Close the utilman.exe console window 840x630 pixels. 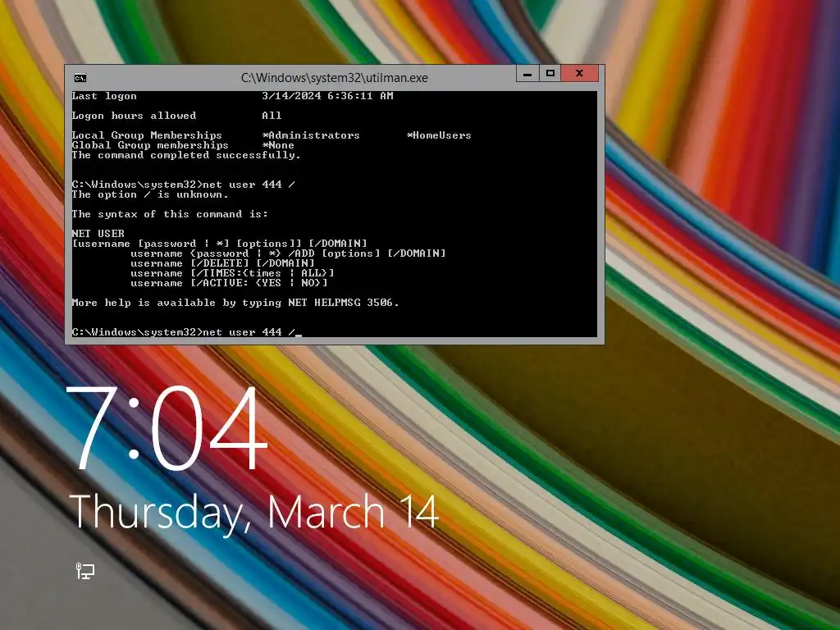(x=579, y=73)
